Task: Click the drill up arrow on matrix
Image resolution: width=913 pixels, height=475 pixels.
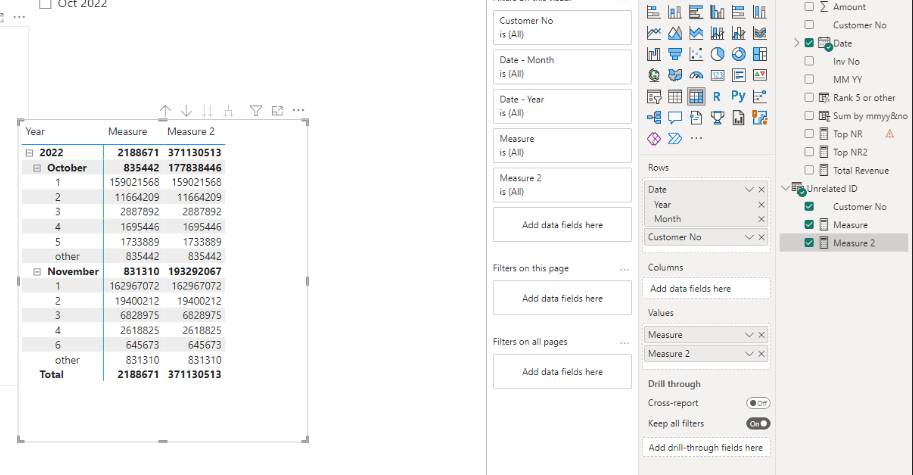Action: [x=165, y=111]
